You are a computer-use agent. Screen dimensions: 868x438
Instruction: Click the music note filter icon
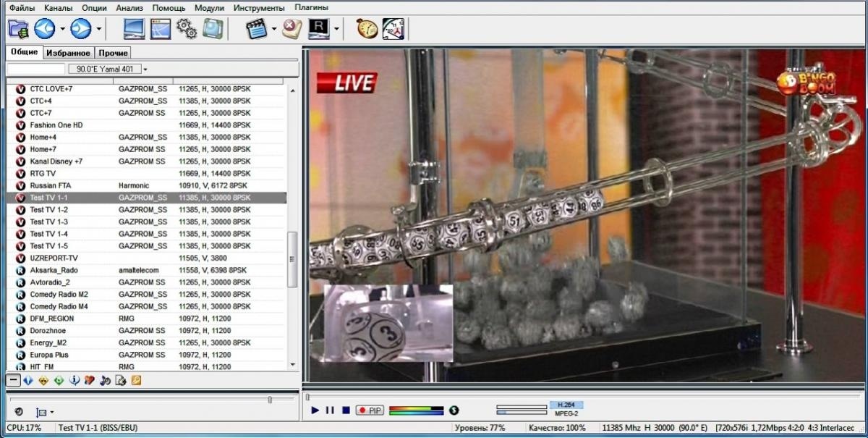(x=105, y=380)
